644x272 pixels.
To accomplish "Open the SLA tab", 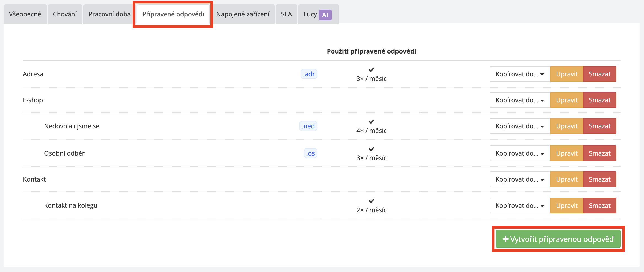I will tap(286, 14).
